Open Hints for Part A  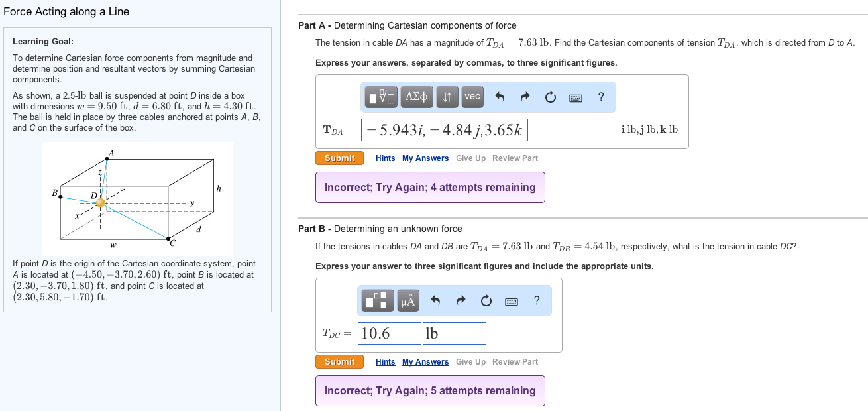[385, 158]
